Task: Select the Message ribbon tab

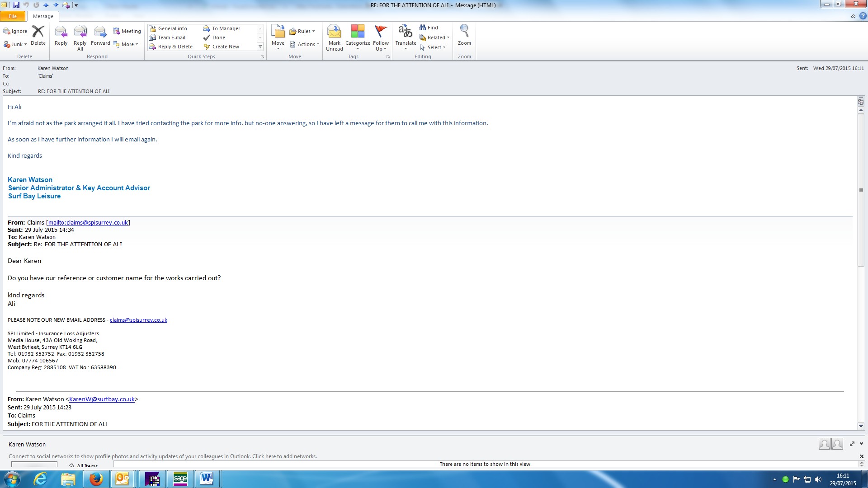Action: tap(43, 16)
